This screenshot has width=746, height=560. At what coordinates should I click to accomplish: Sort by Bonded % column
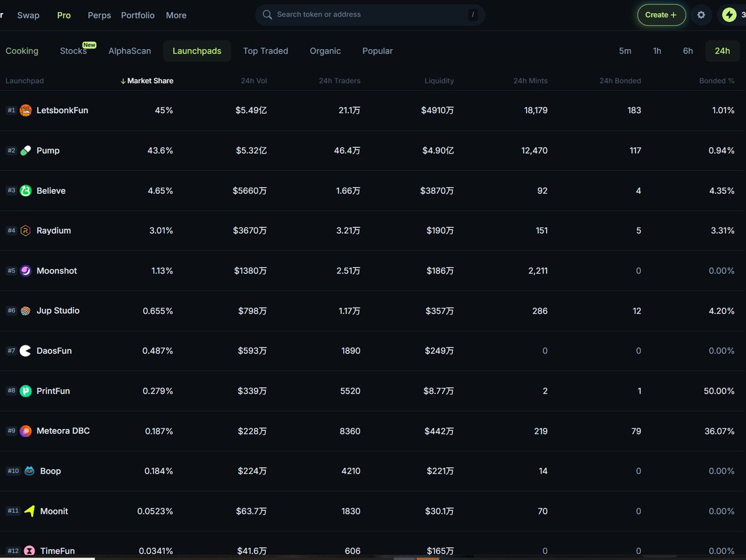717,81
